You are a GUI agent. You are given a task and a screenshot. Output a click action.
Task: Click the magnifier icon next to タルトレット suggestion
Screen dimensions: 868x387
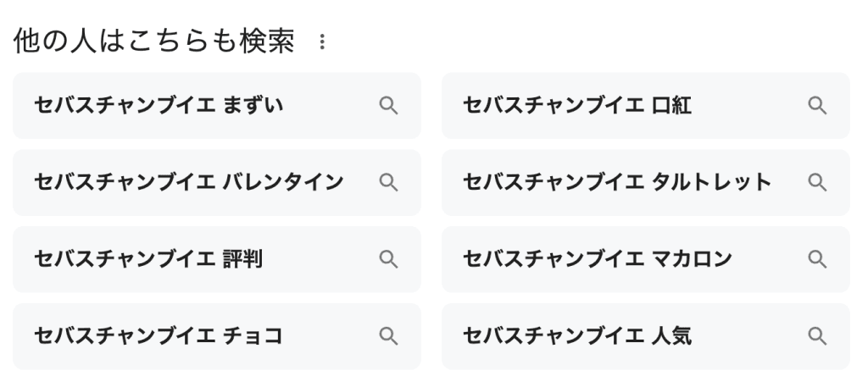817,182
